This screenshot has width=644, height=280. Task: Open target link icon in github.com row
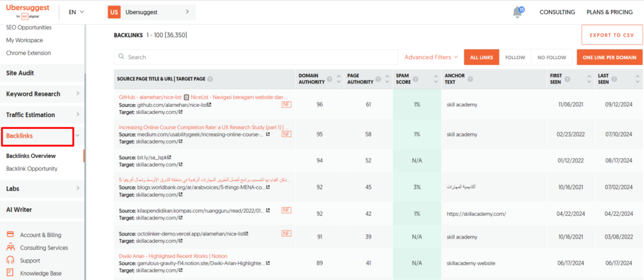coord(180,112)
